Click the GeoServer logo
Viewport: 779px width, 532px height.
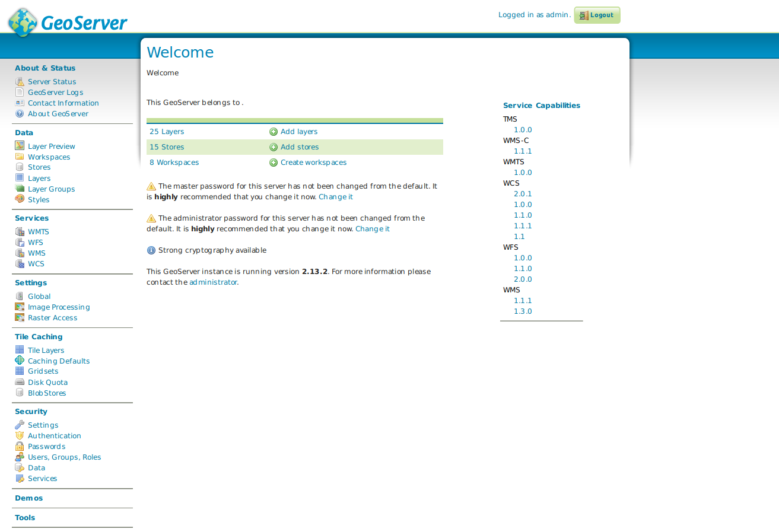coord(67,21)
